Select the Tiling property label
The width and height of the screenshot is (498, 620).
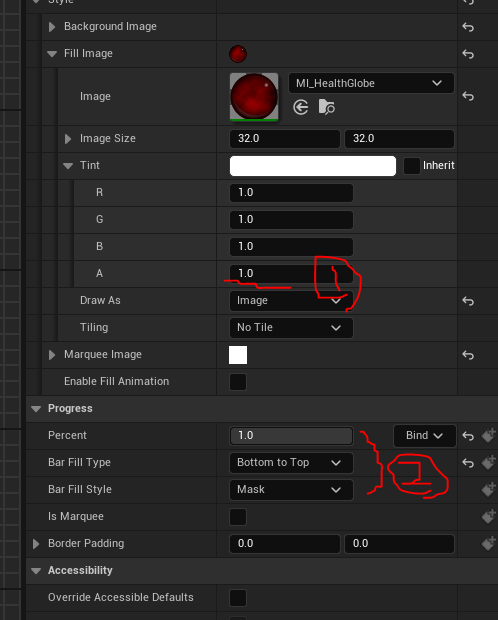(94, 327)
